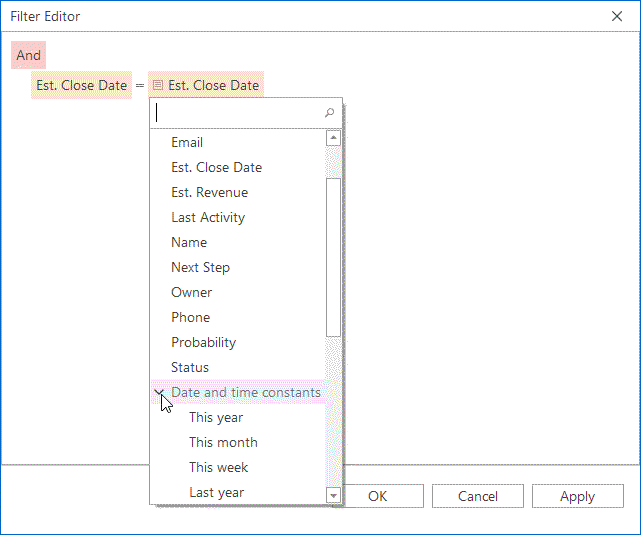Click the Cancel button
This screenshot has height=535, width=641.
[477, 496]
